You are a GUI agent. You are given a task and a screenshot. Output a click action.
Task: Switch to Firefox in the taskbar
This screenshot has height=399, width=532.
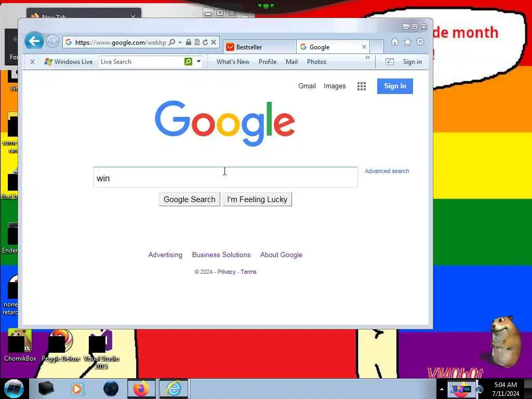point(141,389)
